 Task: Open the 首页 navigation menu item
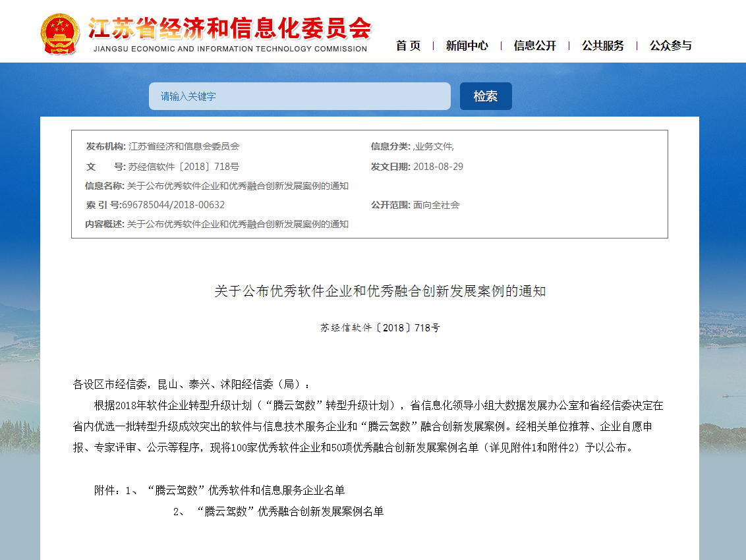tap(408, 45)
